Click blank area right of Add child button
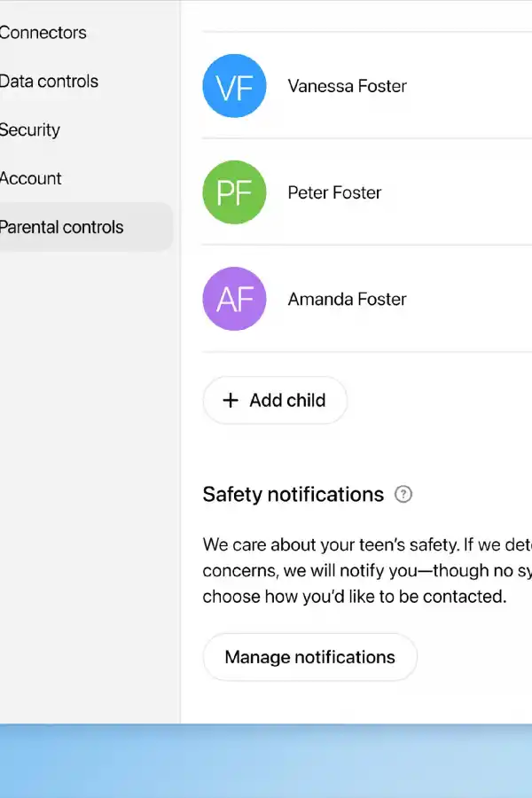 (x=443, y=400)
